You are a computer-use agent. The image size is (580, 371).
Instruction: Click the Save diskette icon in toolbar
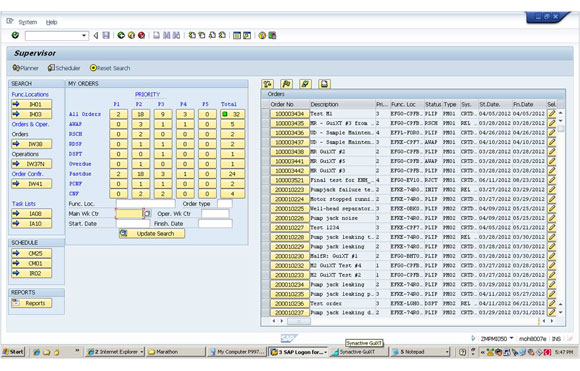tap(106, 36)
